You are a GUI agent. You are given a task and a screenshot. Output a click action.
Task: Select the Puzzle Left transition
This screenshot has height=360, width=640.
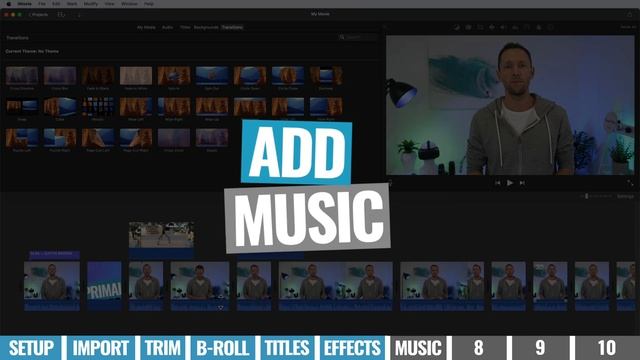point(22,138)
